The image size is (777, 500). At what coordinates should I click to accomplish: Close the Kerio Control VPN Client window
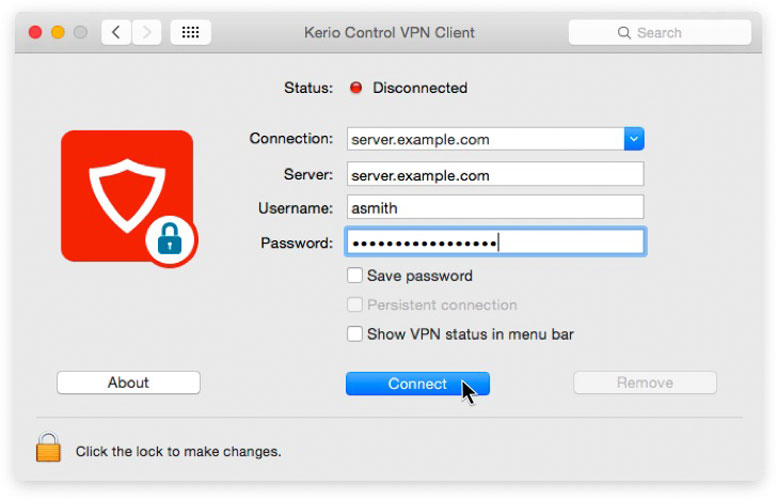coord(36,32)
